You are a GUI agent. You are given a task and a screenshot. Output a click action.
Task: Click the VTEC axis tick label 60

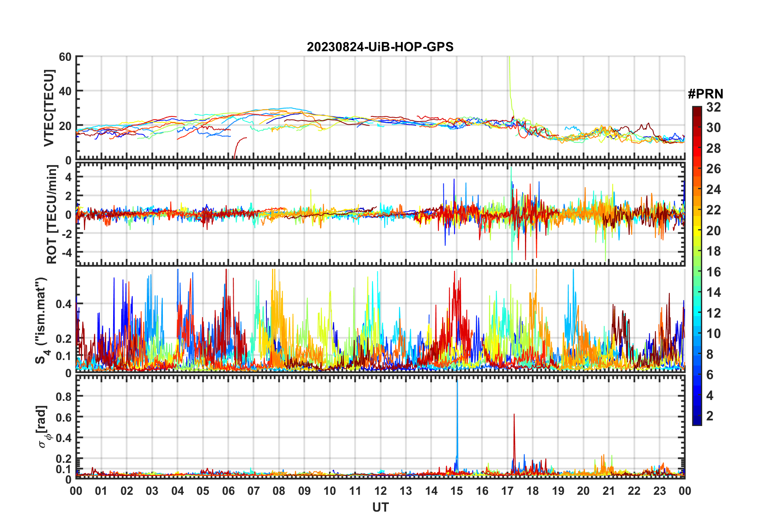tap(65, 57)
